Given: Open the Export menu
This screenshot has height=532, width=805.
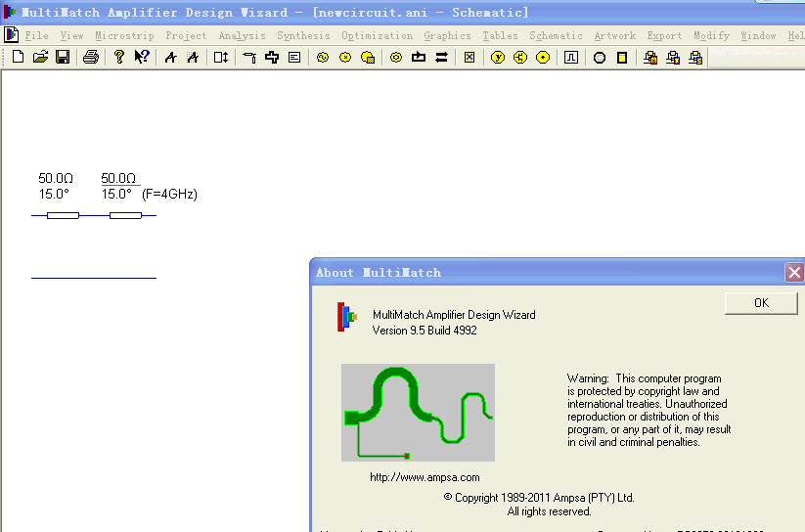Looking at the screenshot, I should 664,35.
